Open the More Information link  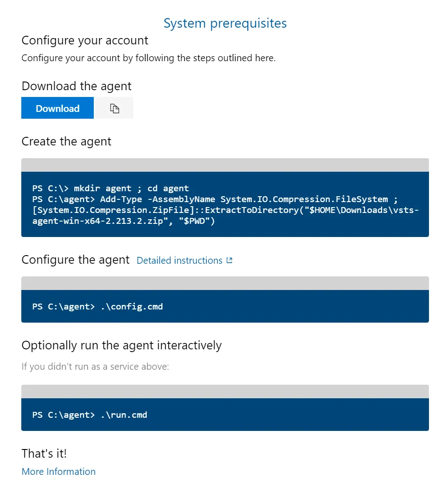click(58, 472)
